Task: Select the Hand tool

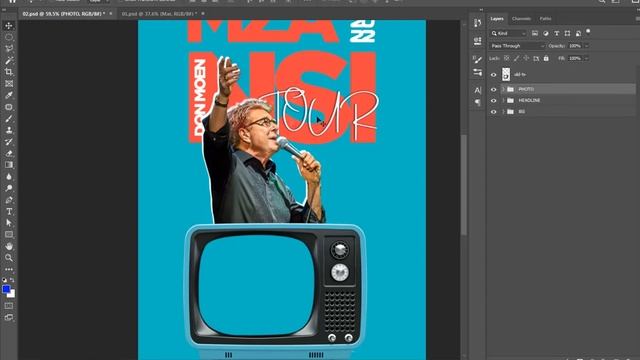Action: (x=9, y=246)
